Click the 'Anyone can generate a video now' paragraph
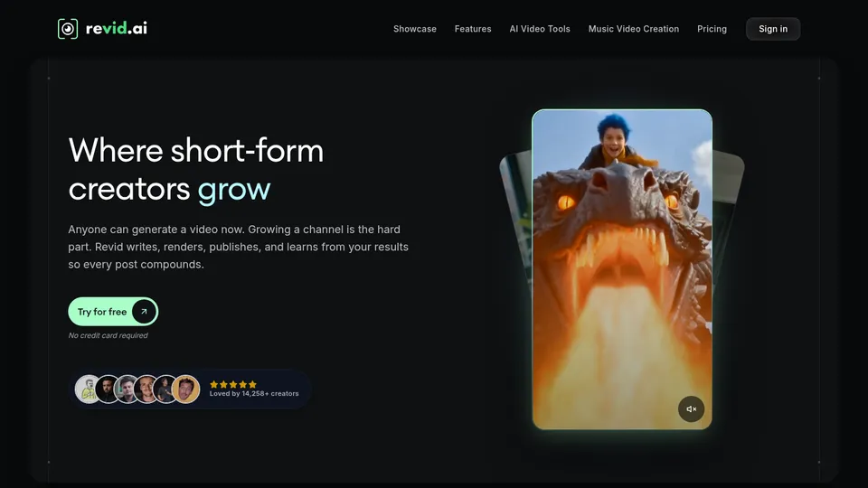Image resolution: width=868 pixels, height=488 pixels. click(238, 247)
